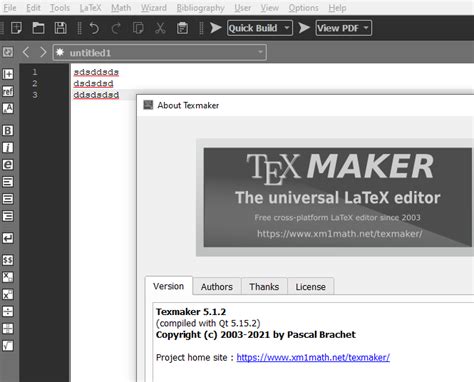This screenshot has width=474, height=382.
Task: Click the About Texmaker dialog title
Action: (x=188, y=105)
